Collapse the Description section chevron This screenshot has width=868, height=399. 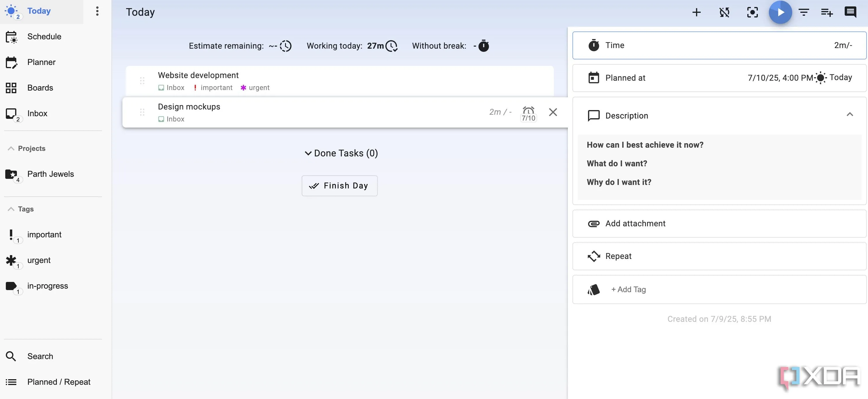click(849, 115)
